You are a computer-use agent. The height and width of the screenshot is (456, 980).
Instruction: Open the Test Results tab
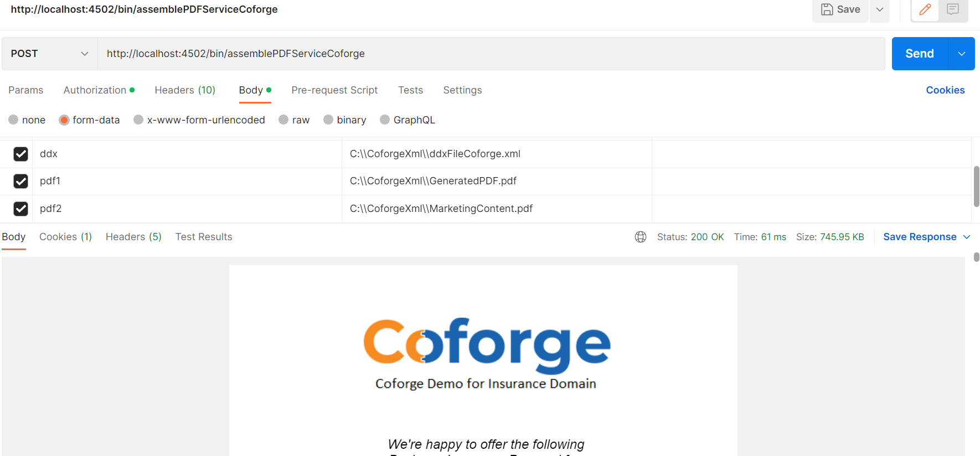(204, 237)
